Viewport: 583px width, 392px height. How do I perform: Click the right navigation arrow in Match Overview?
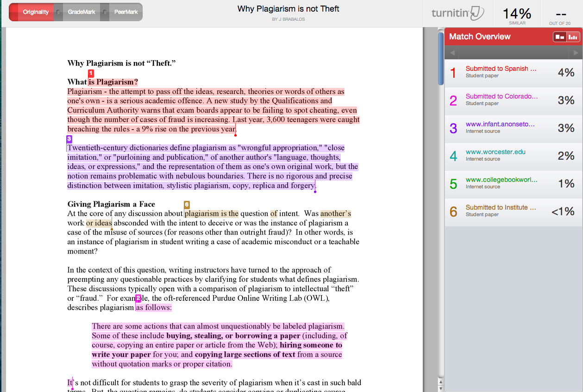tap(577, 52)
